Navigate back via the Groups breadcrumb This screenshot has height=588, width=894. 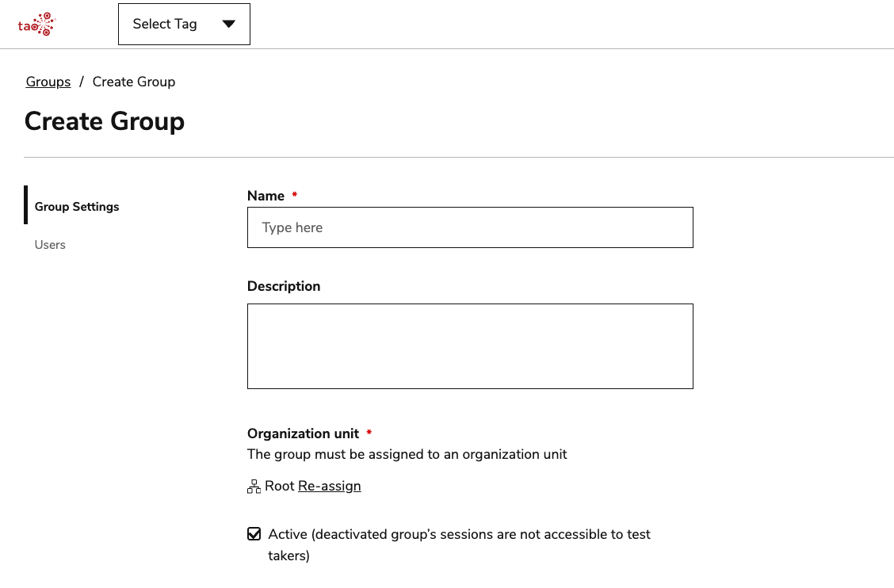pyautogui.click(x=48, y=82)
